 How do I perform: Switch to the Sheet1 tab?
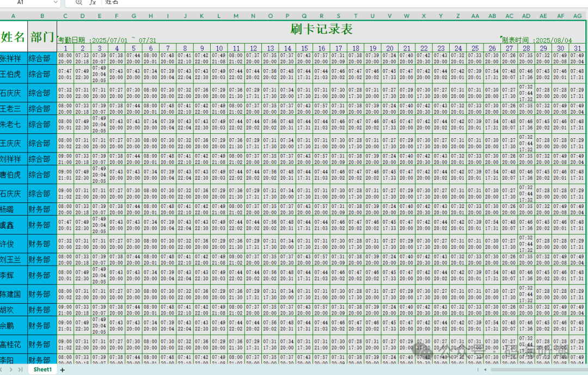click(42, 370)
